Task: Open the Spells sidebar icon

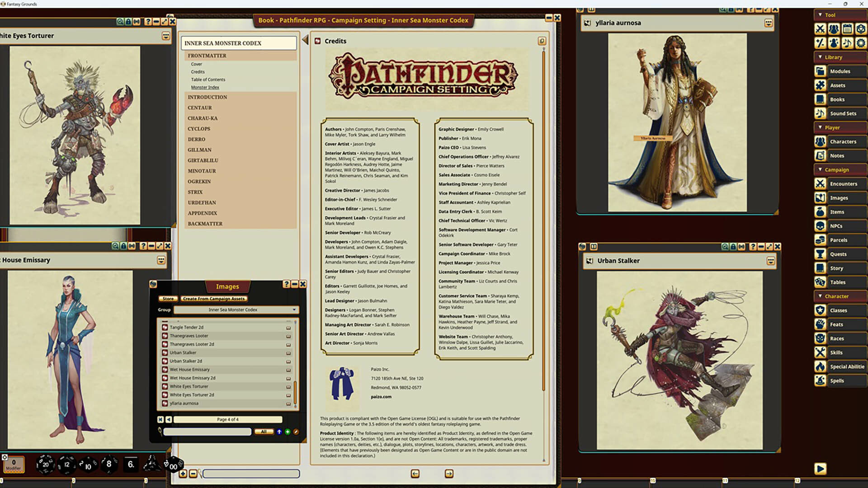Action: point(820,380)
